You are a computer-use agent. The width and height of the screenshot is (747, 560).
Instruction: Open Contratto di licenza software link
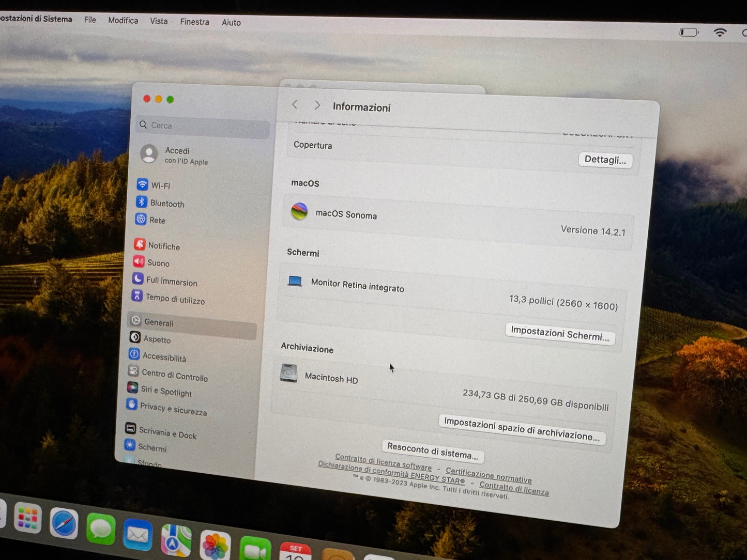383,462
